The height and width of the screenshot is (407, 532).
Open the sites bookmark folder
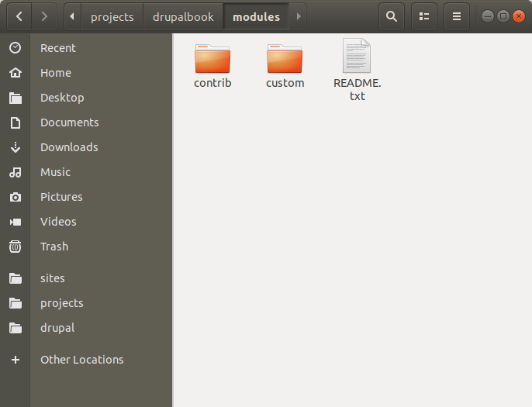[x=53, y=278]
